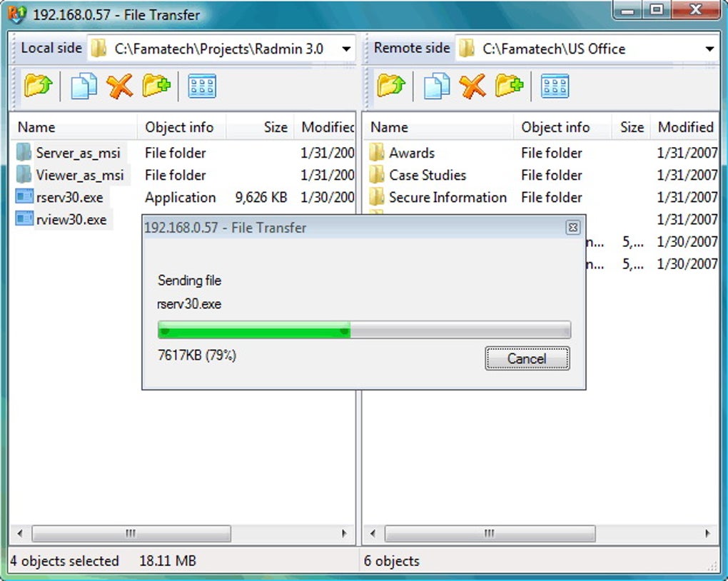Click the Remote side toolbar grip handle
This screenshot has height=581, width=728.
coord(366,89)
